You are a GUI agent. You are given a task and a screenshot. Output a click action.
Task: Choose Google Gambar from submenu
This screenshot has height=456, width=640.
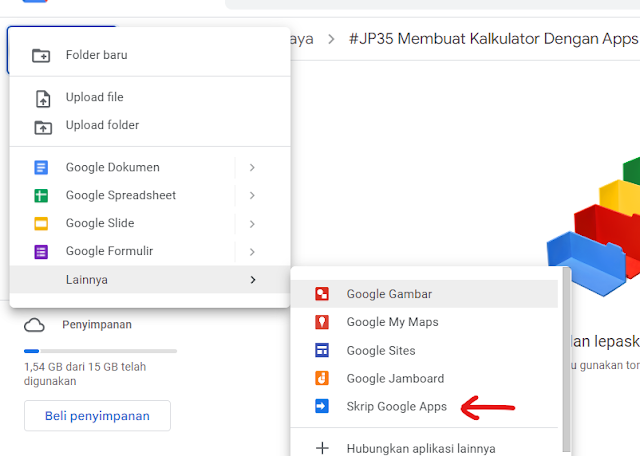[x=424, y=294]
